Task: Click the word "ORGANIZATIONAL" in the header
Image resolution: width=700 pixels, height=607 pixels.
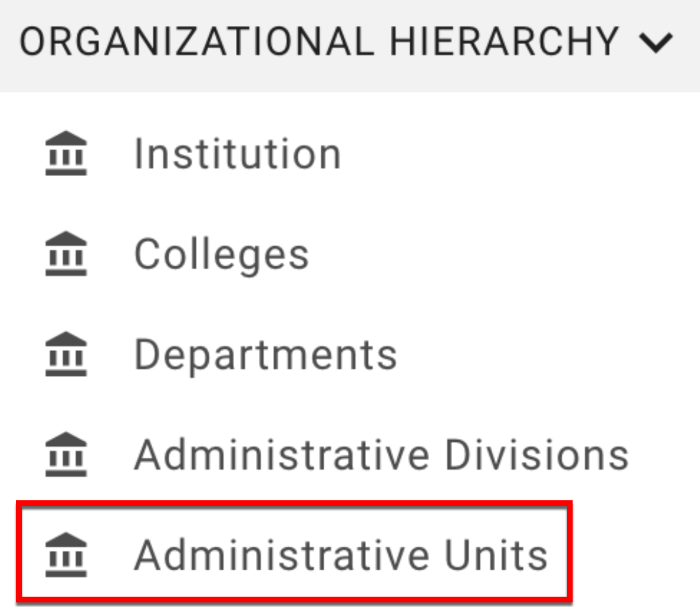Action: tap(197, 41)
